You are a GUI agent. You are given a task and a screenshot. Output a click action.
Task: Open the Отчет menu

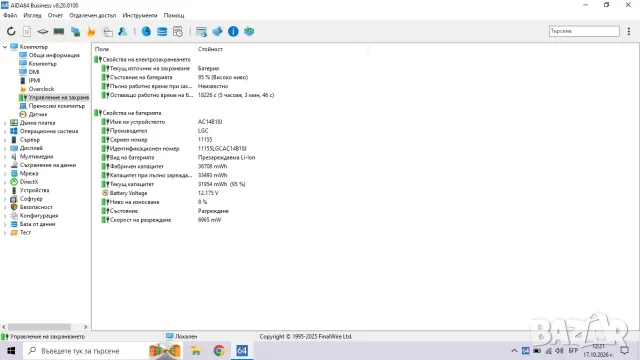[x=55, y=16]
